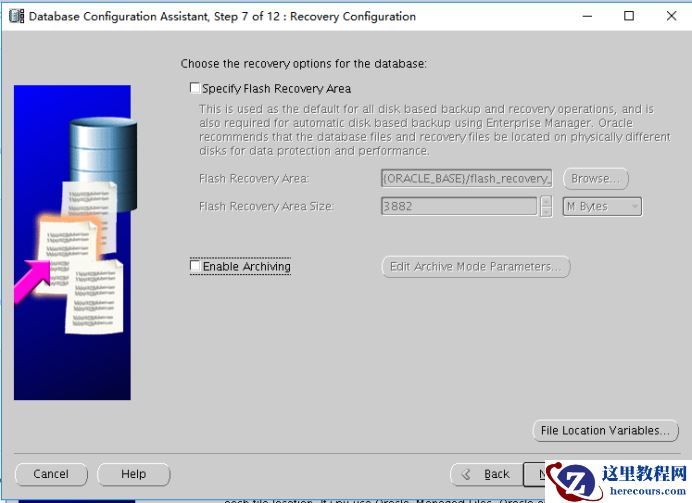Image resolution: width=692 pixels, height=503 pixels.
Task: Click the Cancel button
Action: click(51, 474)
